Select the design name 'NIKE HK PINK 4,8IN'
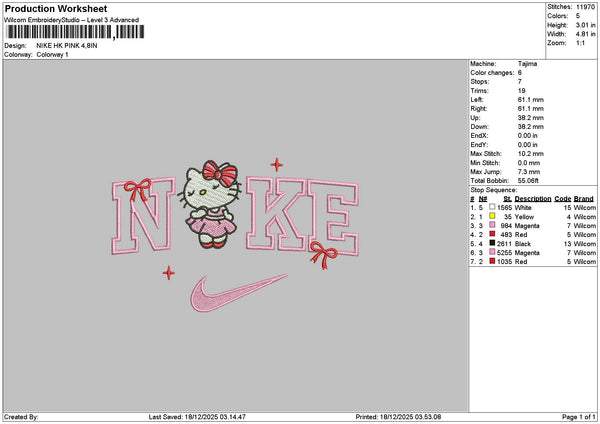The height and width of the screenshot is (424, 600). pos(67,46)
